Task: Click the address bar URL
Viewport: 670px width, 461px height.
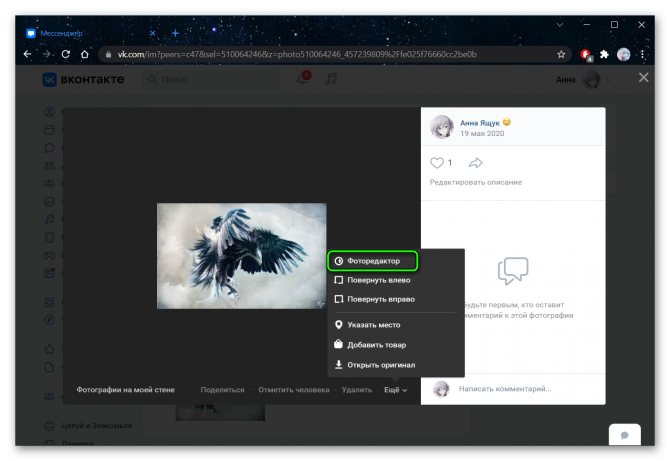Action: point(297,54)
